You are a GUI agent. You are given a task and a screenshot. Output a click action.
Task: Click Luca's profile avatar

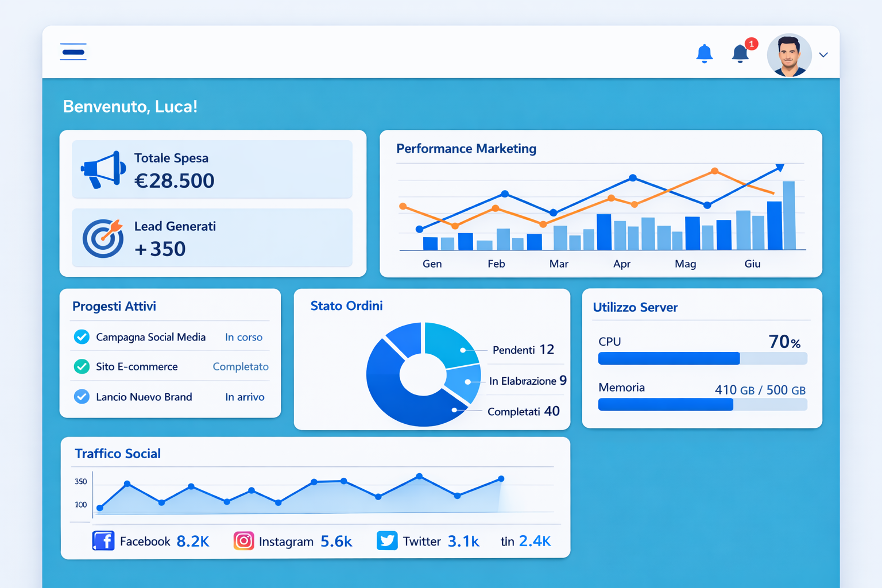(x=789, y=55)
